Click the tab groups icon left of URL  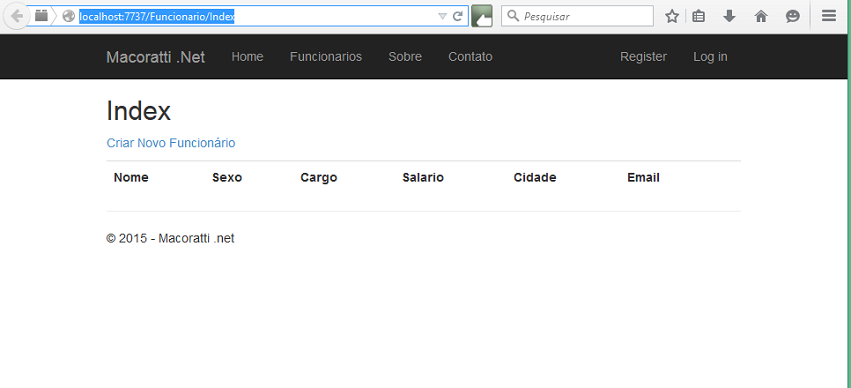click(41, 16)
